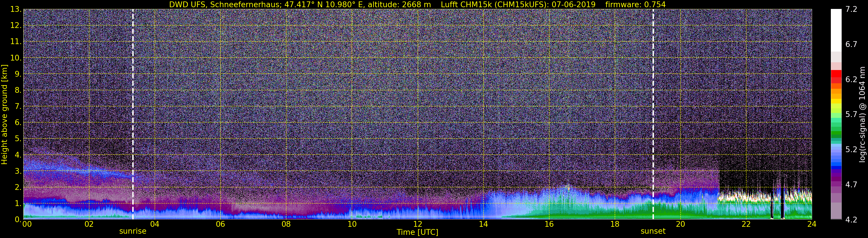868x238 pixels.
Task: Click the x-axis tick label '06'
Action: point(220,224)
